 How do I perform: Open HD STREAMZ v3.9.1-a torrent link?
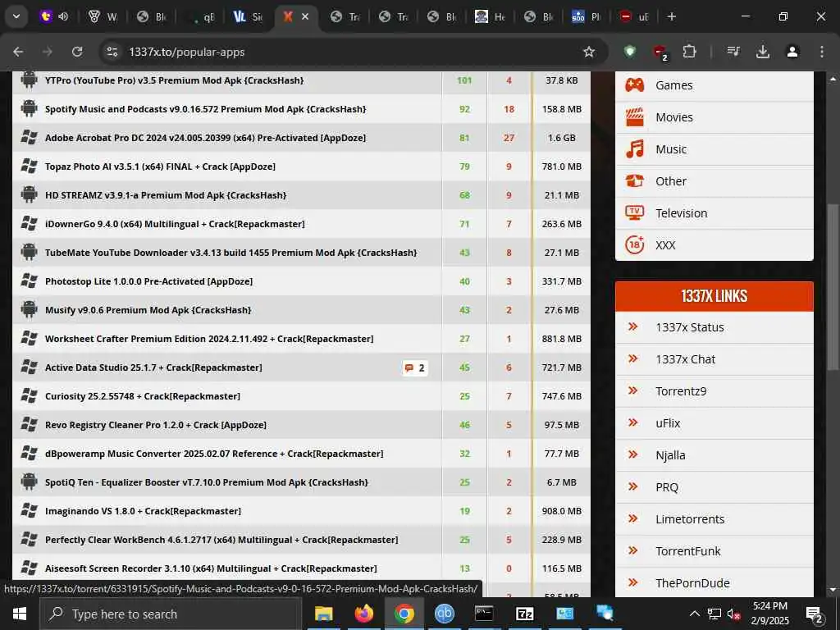tap(166, 195)
